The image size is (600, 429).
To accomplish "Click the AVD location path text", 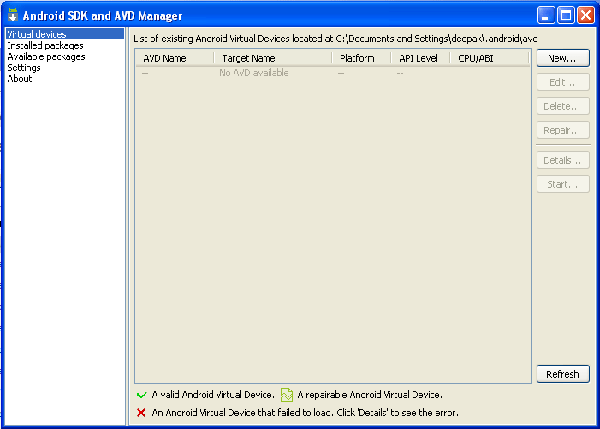I will (335, 39).
